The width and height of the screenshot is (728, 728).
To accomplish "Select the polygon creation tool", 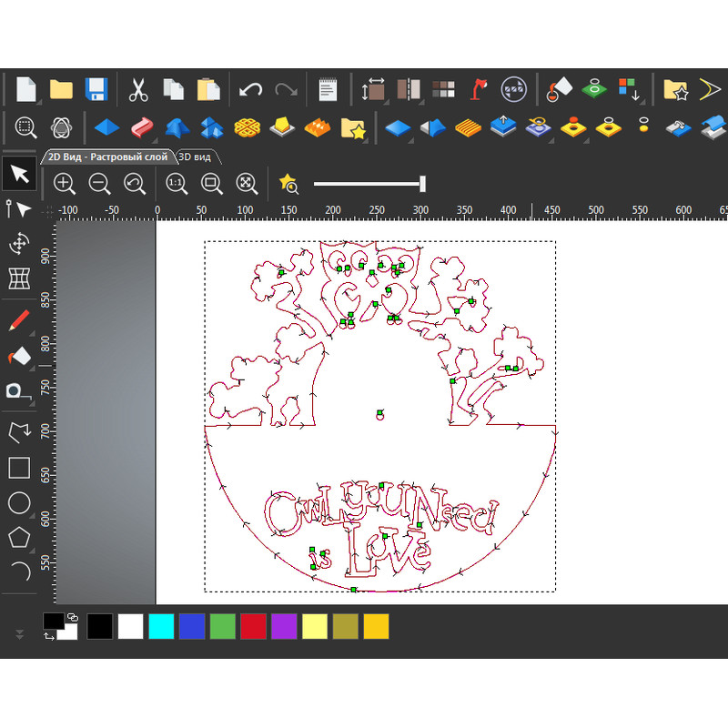I will point(19,538).
